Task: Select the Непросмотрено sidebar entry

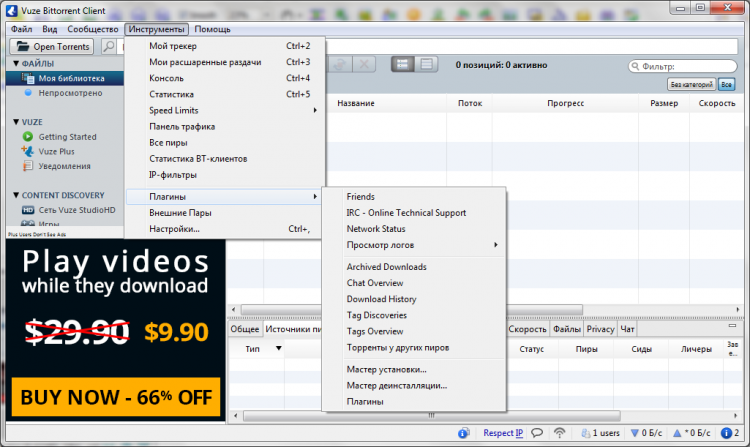Action: pos(70,93)
